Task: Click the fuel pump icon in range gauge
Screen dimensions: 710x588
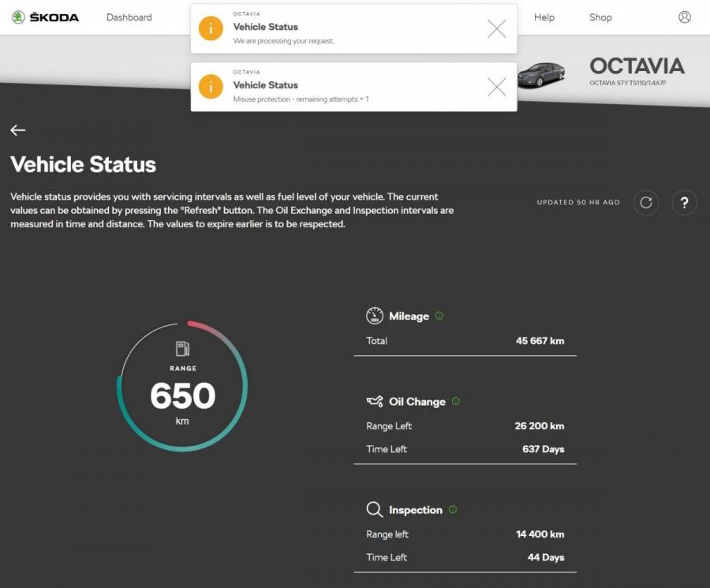Action: [x=182, y=349]
